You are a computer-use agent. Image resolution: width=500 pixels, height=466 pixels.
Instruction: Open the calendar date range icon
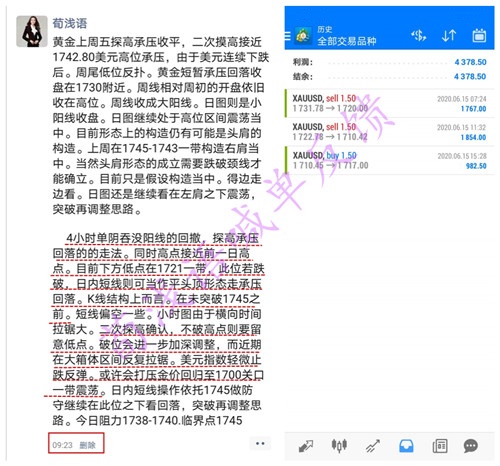479,35
